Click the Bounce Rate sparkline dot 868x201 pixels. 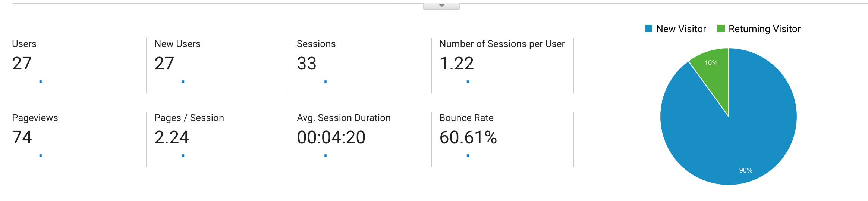point(468,155)
